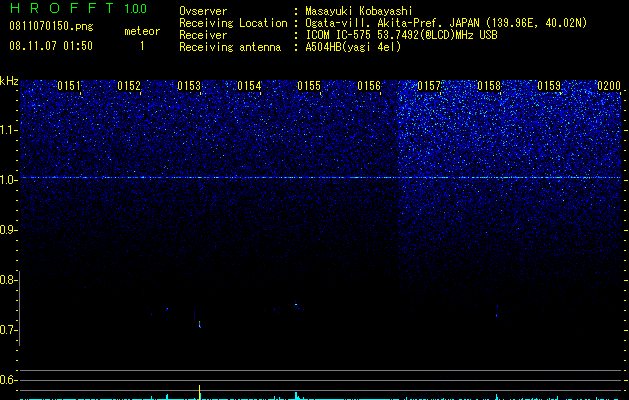The image size is (629, 400).
Task: Select the 0.7 frequency axis label
Action: [8, 330]
